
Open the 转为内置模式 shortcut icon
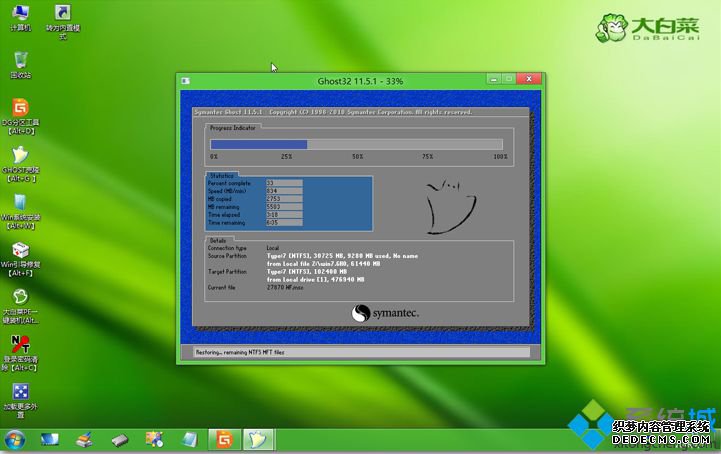click(63, 21)
